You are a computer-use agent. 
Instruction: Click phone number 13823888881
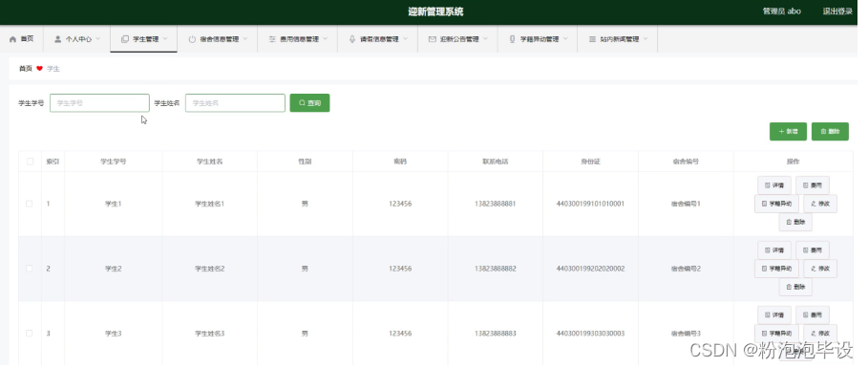point(495,204)
